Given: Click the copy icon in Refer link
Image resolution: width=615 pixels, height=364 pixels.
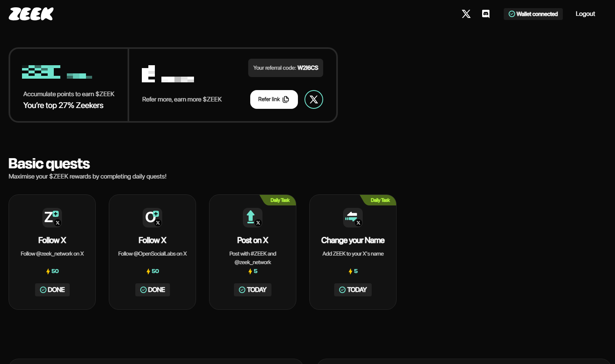Looking at the screenshot, I should (x=286, y=99).
